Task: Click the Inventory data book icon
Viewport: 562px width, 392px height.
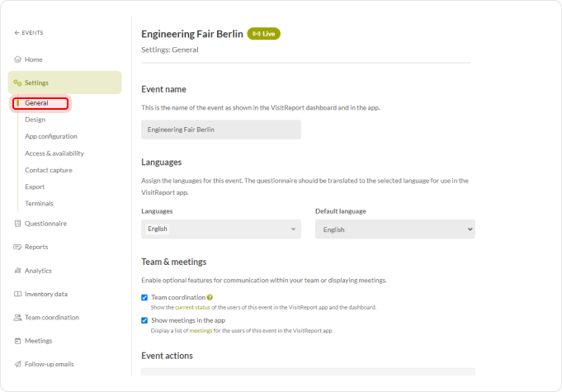Action: [x=17, y=294]
